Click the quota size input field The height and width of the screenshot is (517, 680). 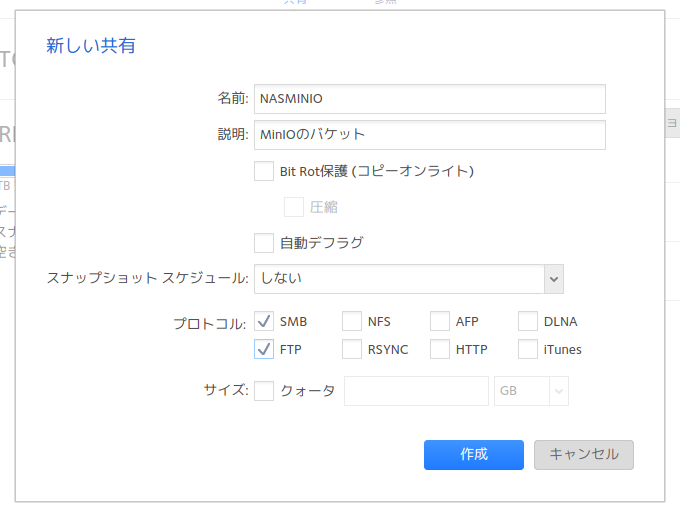pyautogui.click(x=416, y=391)
